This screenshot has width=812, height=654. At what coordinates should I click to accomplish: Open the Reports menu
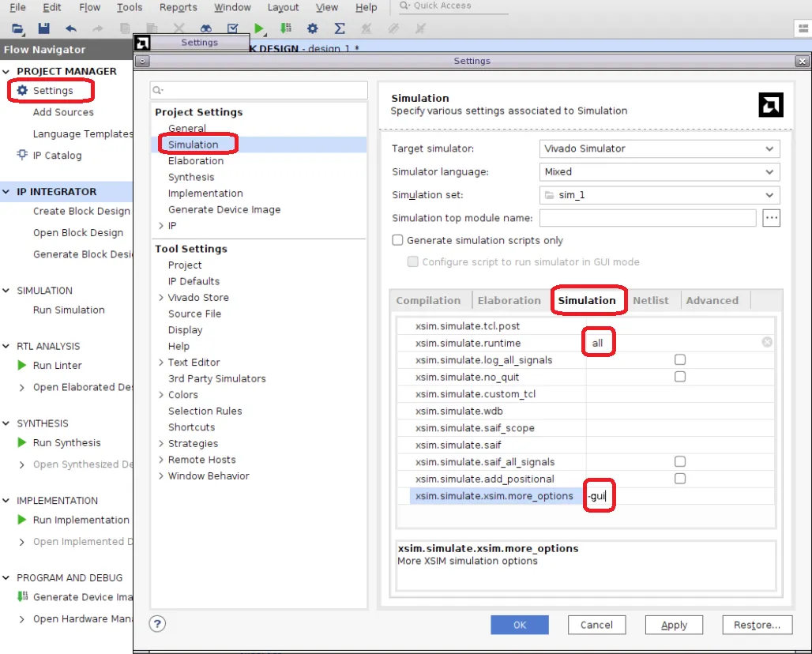[x=179, y=7]
